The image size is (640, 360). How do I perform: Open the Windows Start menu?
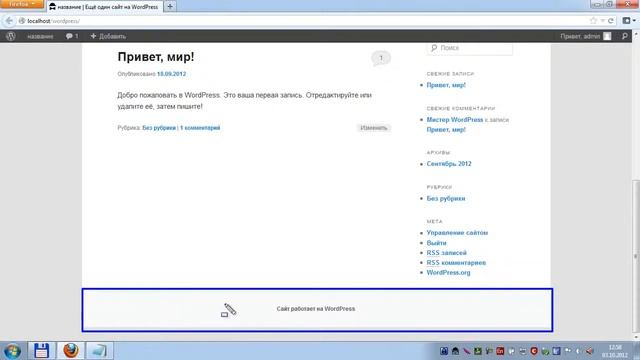pyautogui.click(x=12, y=351)
